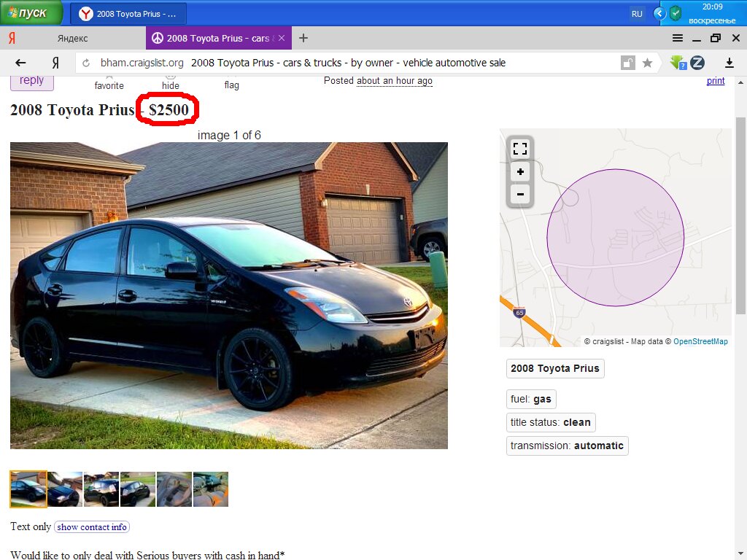Select the second thumbnail image

65,489
